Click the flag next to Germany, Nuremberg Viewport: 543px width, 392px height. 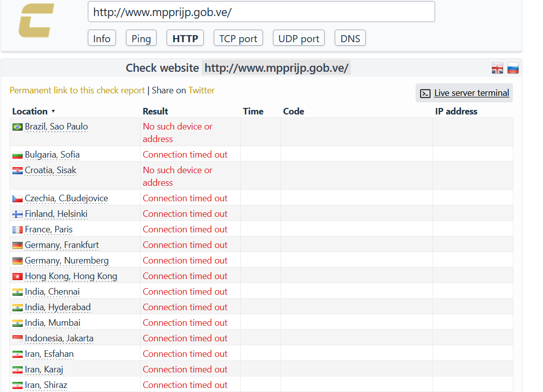(x=18, y=261)
